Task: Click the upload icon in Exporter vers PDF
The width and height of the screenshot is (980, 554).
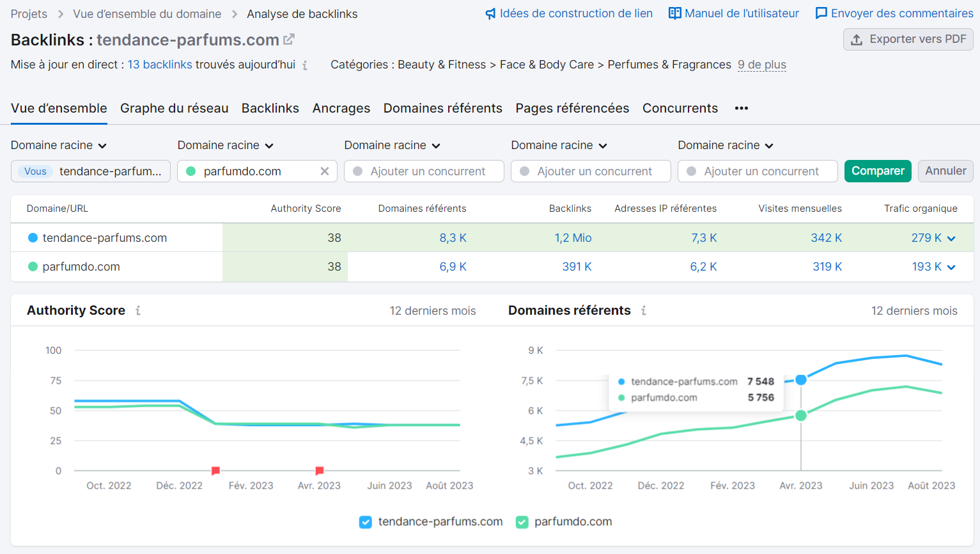Action: coord(857,40)
